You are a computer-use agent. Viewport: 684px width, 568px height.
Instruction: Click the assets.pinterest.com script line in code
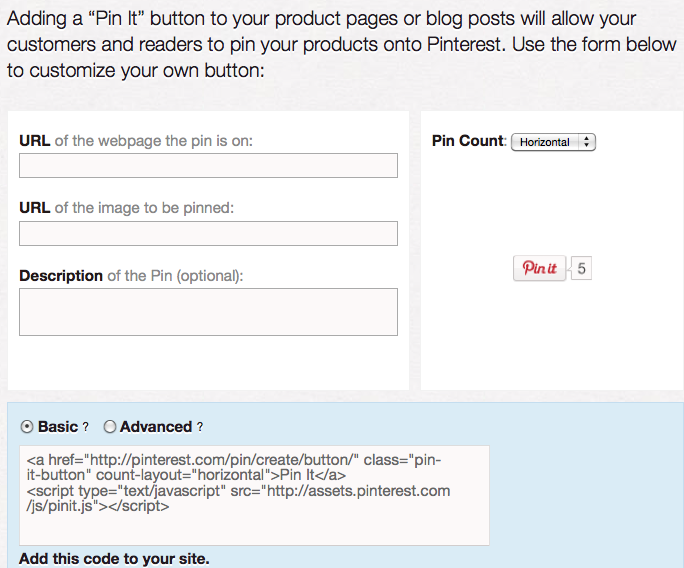coord(238,492)
